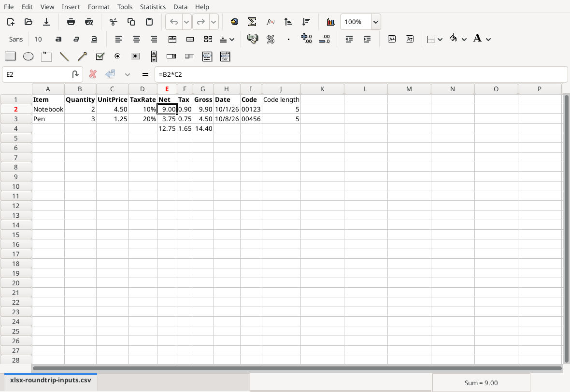This screenshot has height=392, width=570.
Task: Center cell contents horizontally
Action: click(x=136, y=39)
